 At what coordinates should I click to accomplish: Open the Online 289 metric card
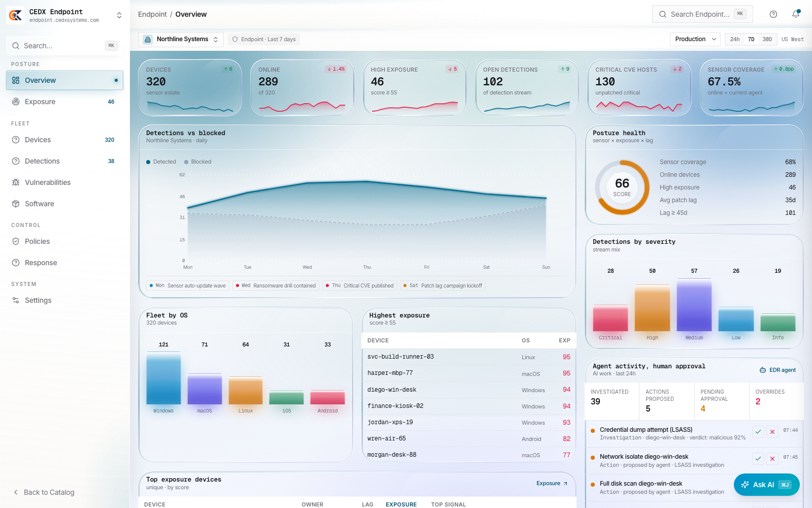[302, 88]
